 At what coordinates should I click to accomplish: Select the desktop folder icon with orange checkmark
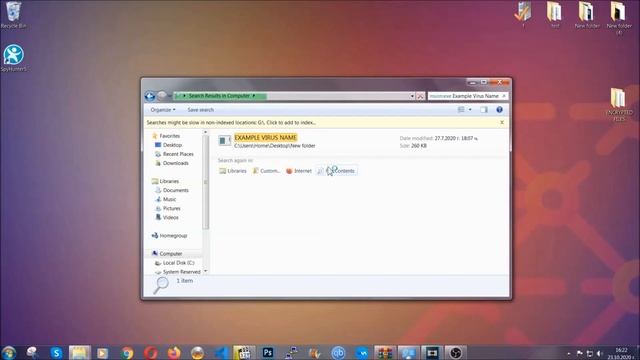(x=523, y=14)
